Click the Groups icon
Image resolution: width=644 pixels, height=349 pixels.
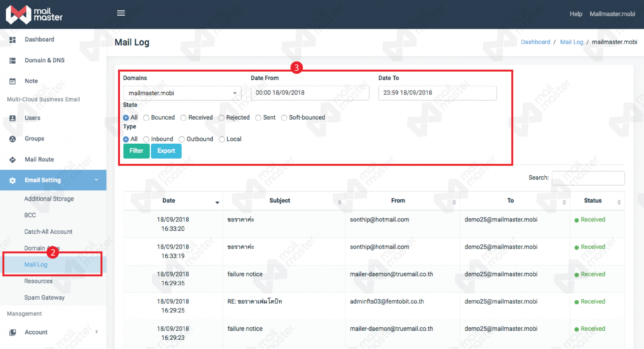[x=12, y=139]
